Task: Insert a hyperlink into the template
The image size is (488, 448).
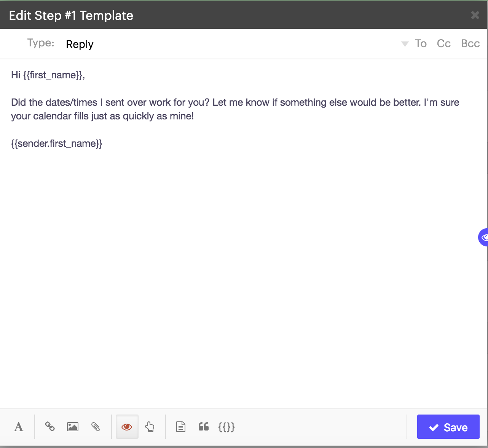Action: pyautogui.click(x=50, y=427)
